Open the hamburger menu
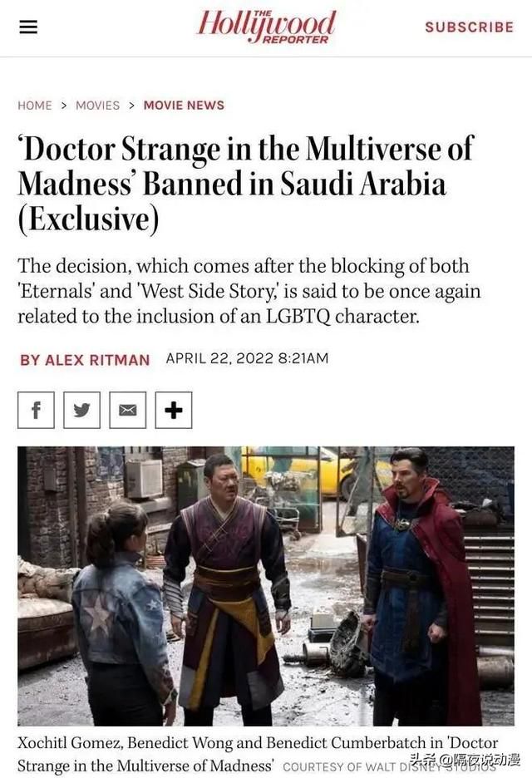532x778 pixels. pyautogui.click(x=28, y=27)
